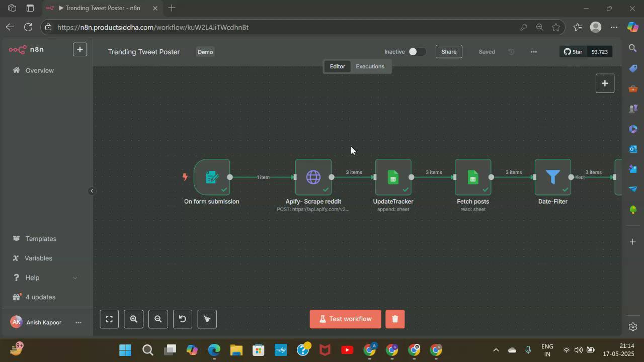644x362 pixels.
Task: Click the 93,723 star count
Action: click(x=600, y=52)
